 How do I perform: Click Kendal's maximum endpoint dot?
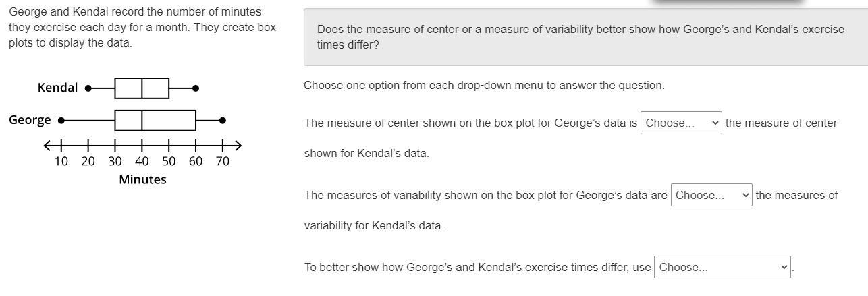[x=196, y=88]
